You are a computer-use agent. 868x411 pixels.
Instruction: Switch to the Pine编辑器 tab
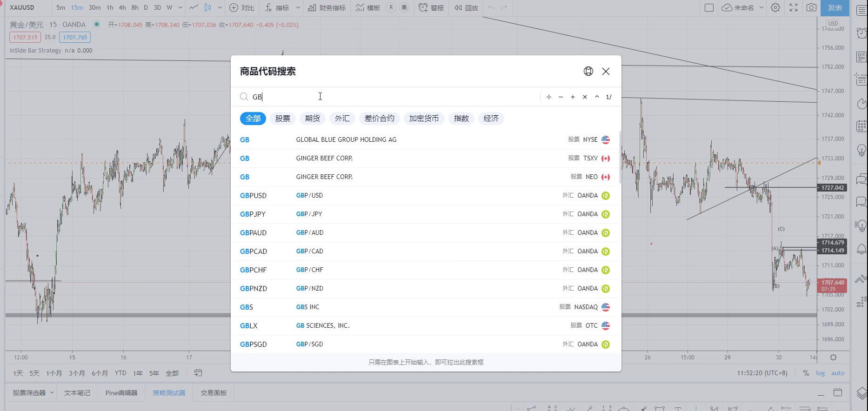coord(121,393)
